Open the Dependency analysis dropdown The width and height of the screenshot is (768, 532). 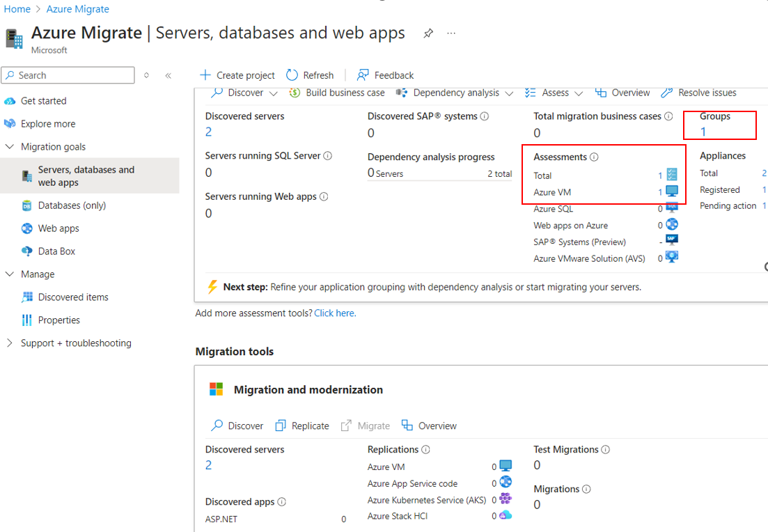[510, 92]
